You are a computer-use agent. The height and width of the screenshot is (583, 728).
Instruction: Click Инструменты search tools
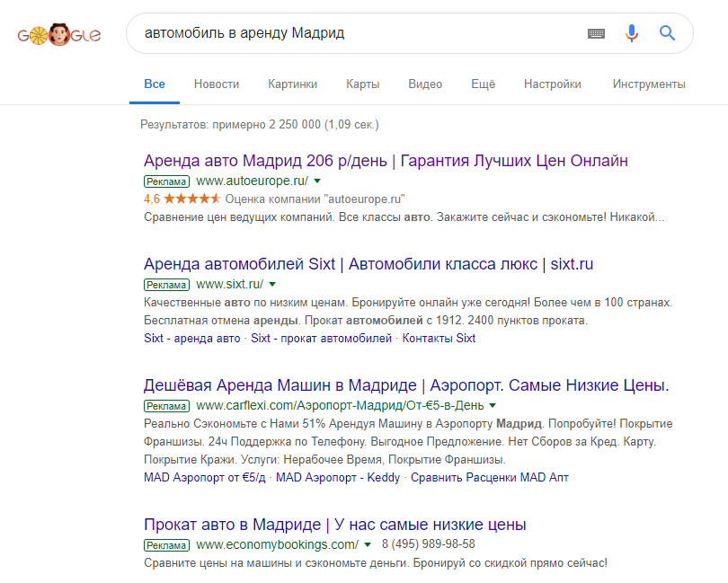tap(648, 84)
